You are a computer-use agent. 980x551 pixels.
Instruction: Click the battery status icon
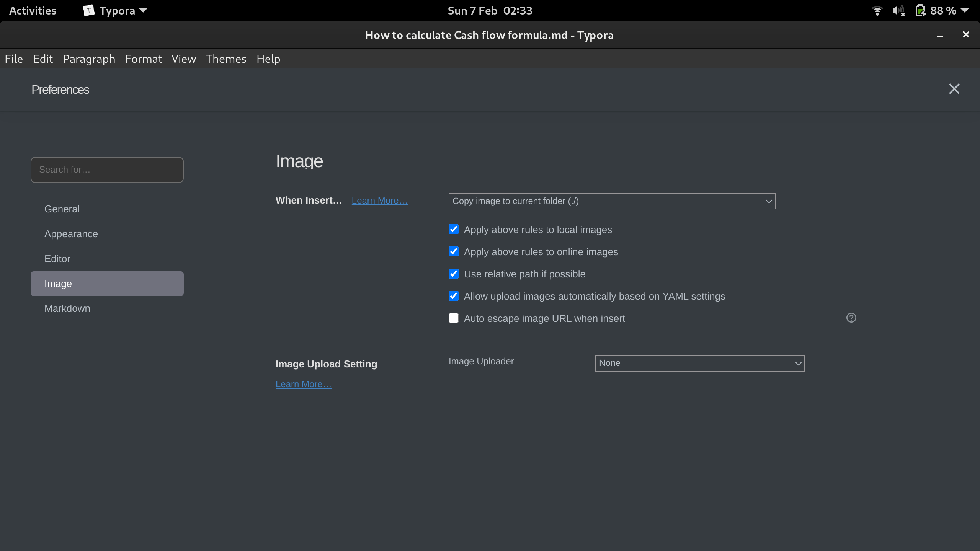[x=920, y=11]
